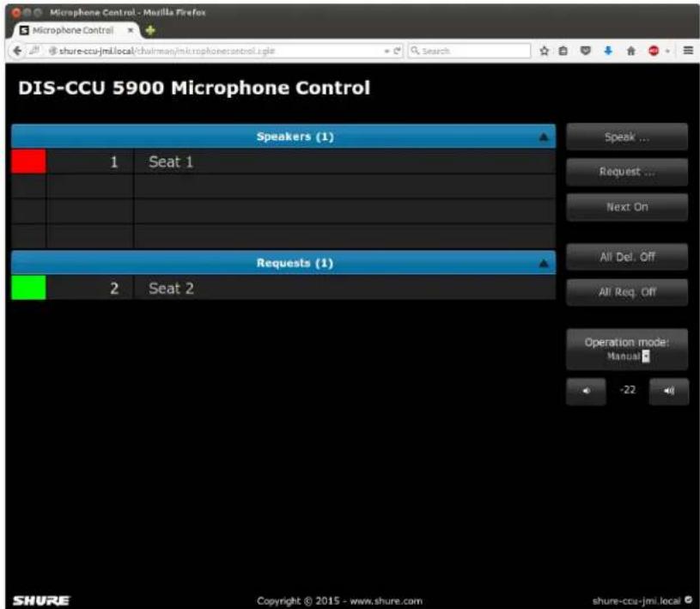
Task: Bookmark this page with the star icon
Action: (x=544, y=51)
